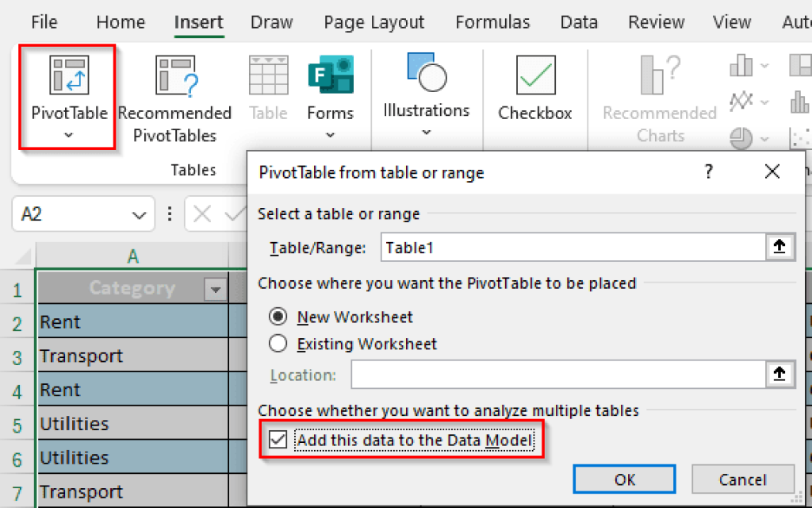The width and height of the screenshot is (812, 508).
Task: Open the Formulas ribbon tab
Action: pos(492,22)
